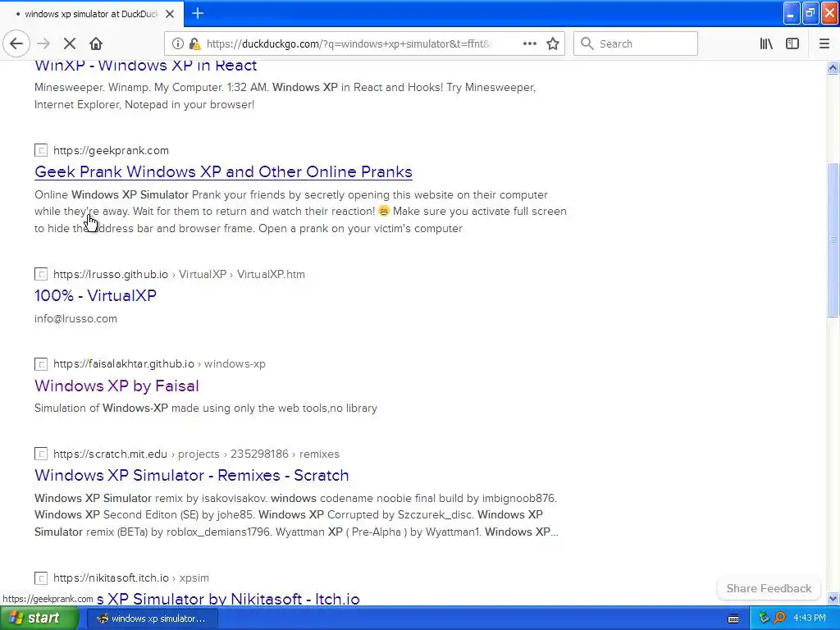Click the Forward arrow button
This screenshot has height=630, width=840.
coord(43,44)
